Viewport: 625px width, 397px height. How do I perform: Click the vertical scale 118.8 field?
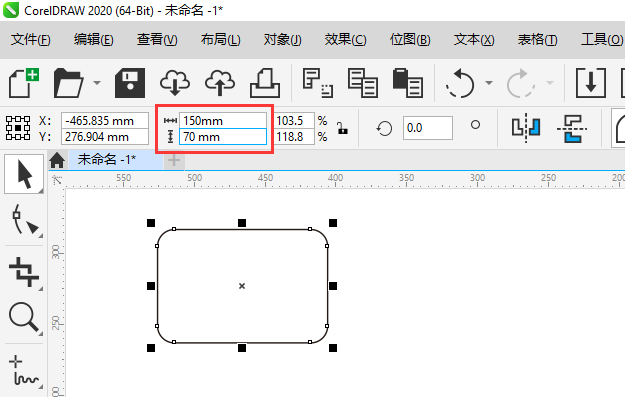pos(294,137)
